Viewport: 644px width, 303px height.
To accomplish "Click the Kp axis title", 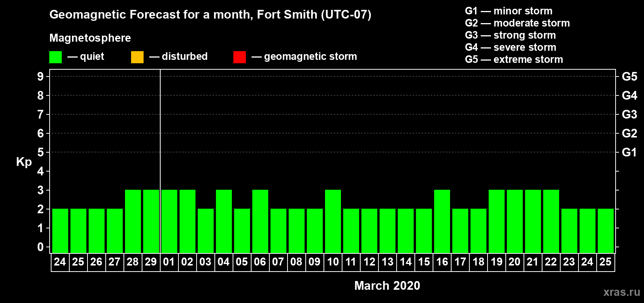I will click(x=24, y=162).
